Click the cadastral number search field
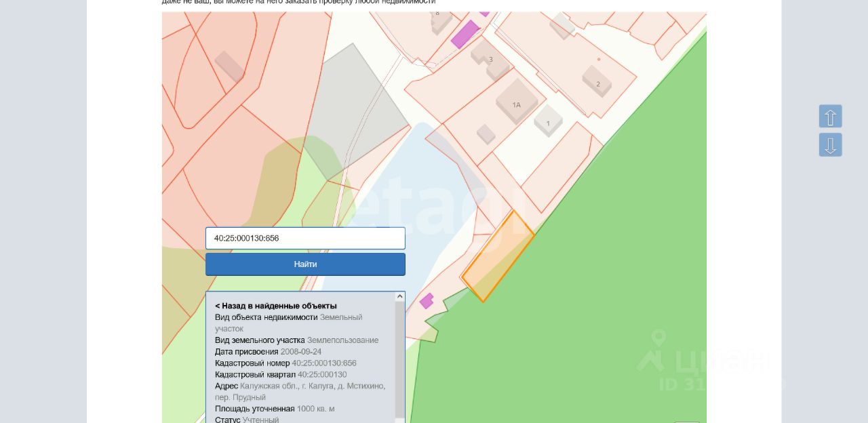Screen dimensions: 868x423 (x=305, y=238)
